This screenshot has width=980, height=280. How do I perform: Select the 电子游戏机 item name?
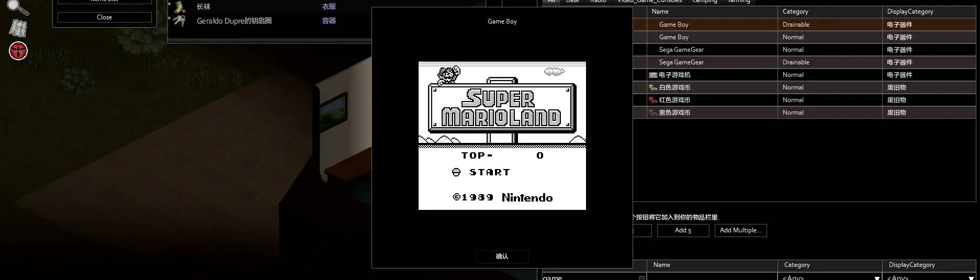point(674,75)
